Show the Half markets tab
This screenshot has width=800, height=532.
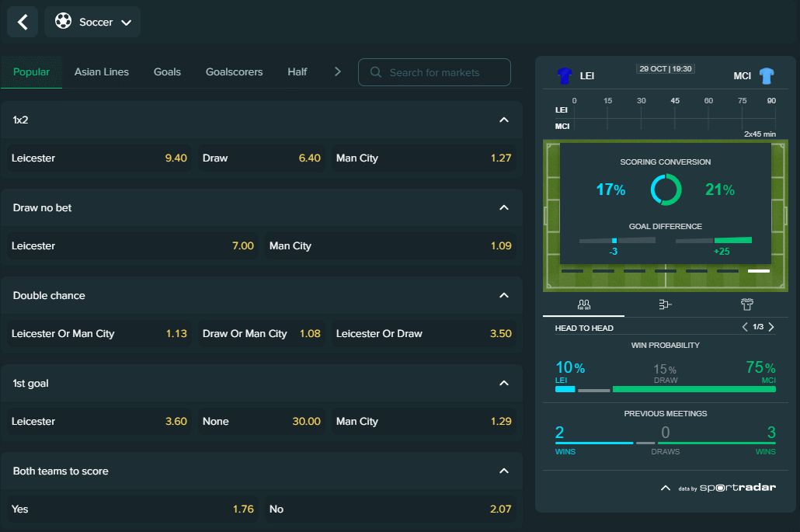point(297,72)
